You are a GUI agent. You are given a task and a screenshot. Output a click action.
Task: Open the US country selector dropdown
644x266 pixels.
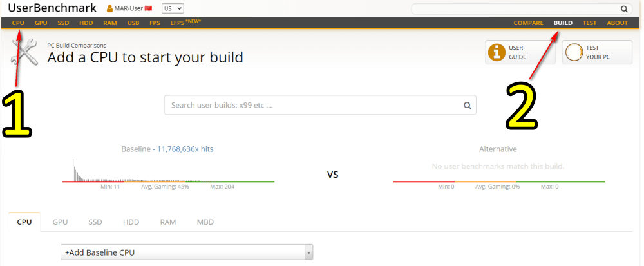(173, 8)
